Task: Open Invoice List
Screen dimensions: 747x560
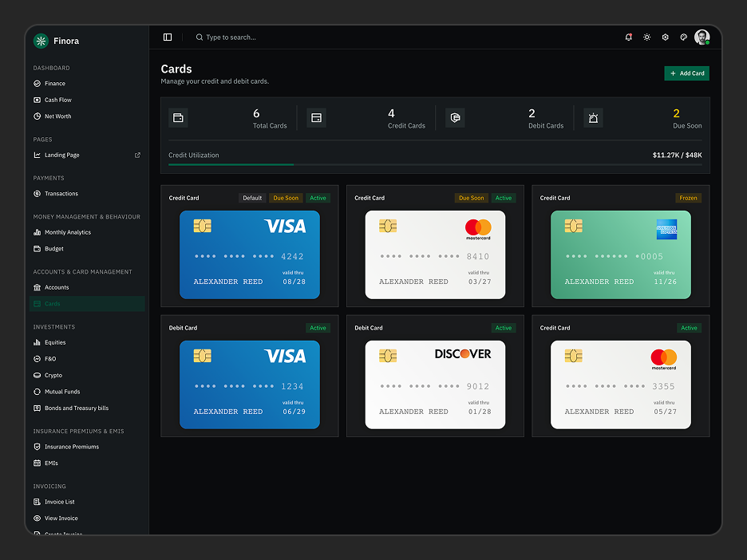Action: (87, 502)
